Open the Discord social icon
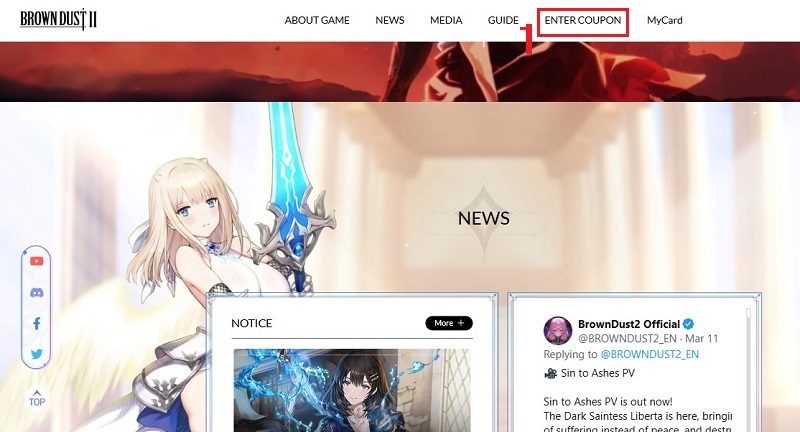 [x=37, y=293]
